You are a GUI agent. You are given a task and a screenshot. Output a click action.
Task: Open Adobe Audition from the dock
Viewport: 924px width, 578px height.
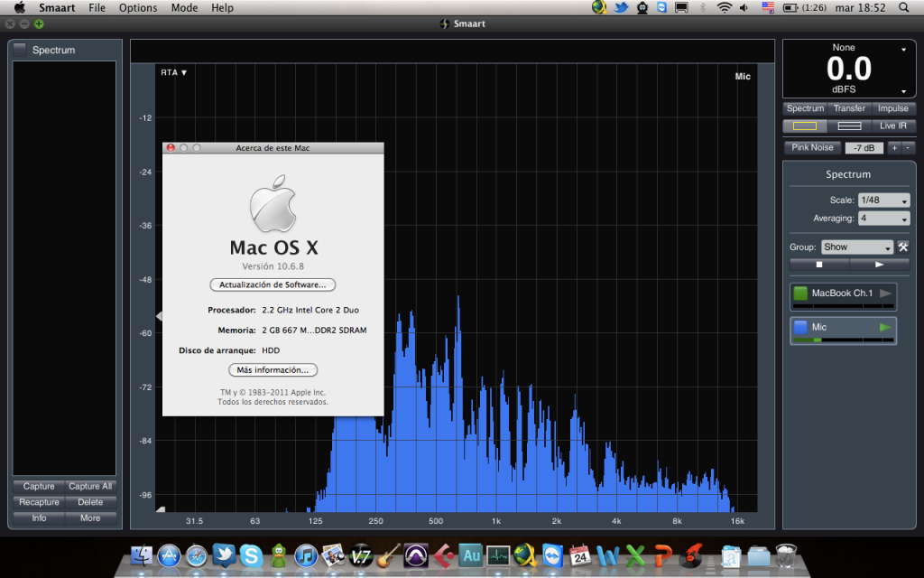[471, 555]
